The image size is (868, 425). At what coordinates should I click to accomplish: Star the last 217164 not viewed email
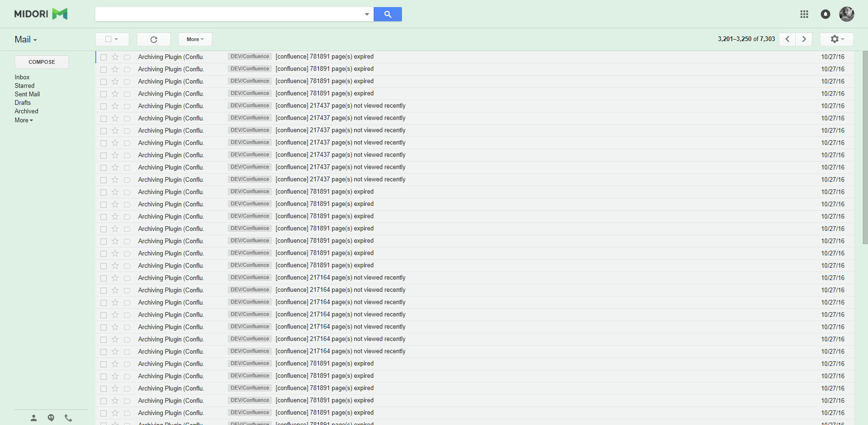(x=115, y=351)
